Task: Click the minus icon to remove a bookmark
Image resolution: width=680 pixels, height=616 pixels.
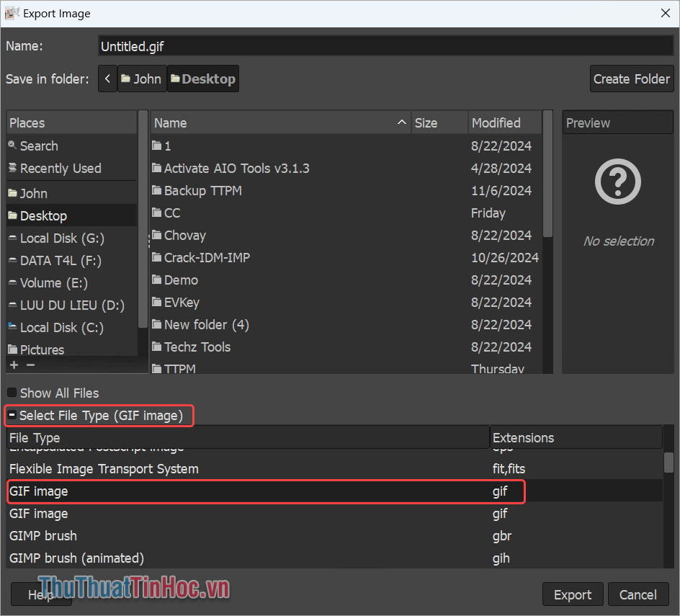Action: click(x=30, y=365)
